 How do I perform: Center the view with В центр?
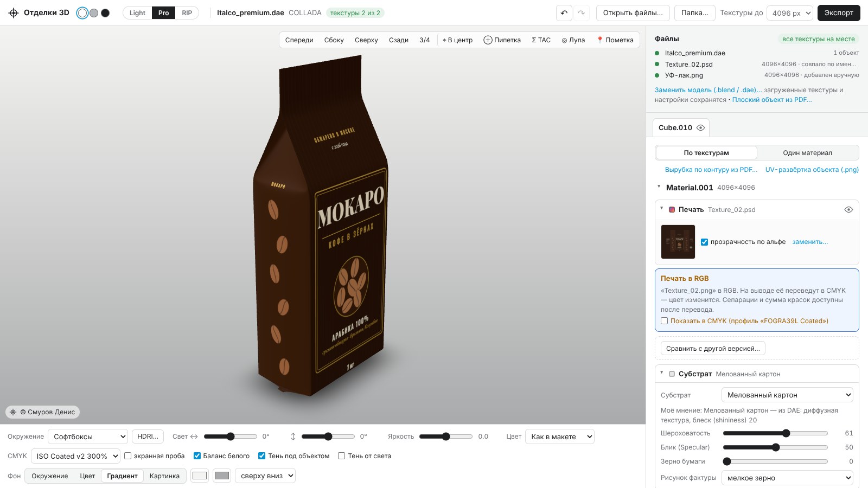point(457,40)
